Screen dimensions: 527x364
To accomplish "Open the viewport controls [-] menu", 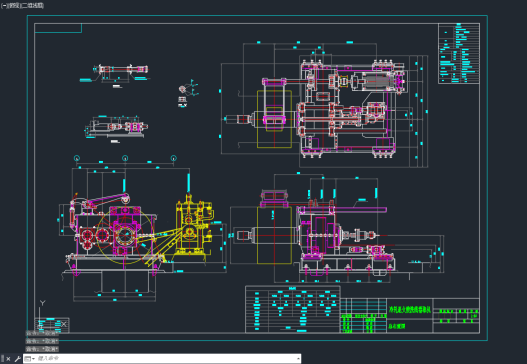I will pyautogui.click(x=4, y=6).
